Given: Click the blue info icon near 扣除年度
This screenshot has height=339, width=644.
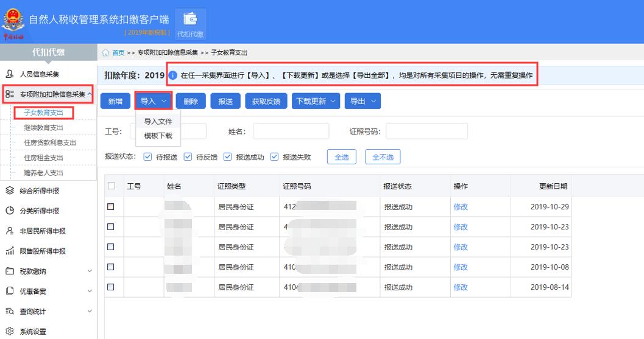Looking at the screenshot, I should (x=172, y=76).
